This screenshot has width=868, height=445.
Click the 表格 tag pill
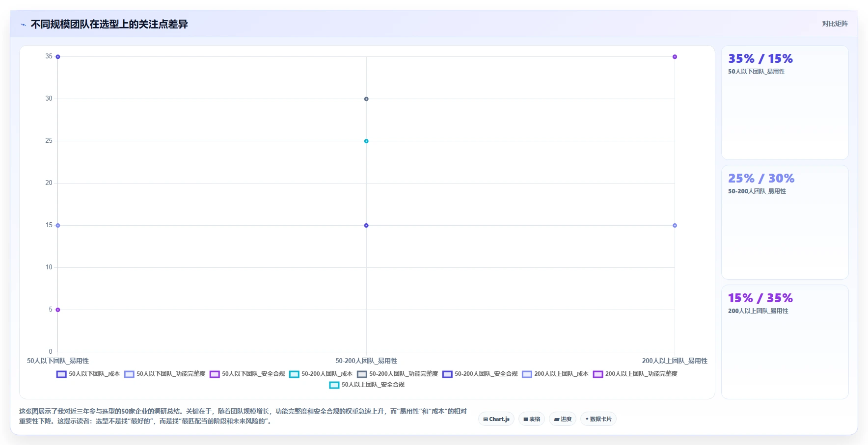532,419
